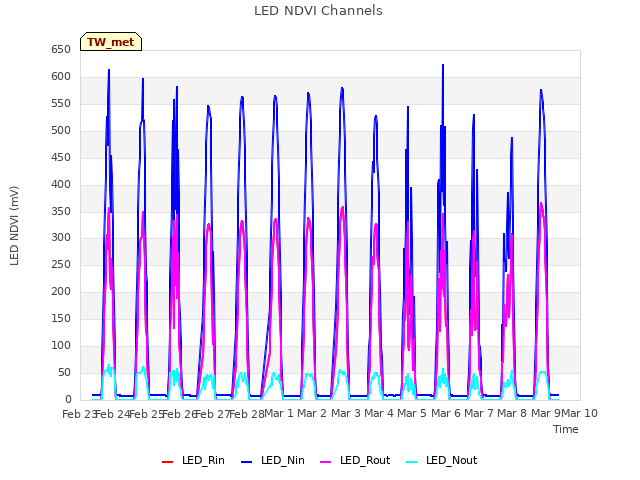The height and width of the screenshot is (480, 640).
Task: Click the y-axis tick 500
Action: 61,131
